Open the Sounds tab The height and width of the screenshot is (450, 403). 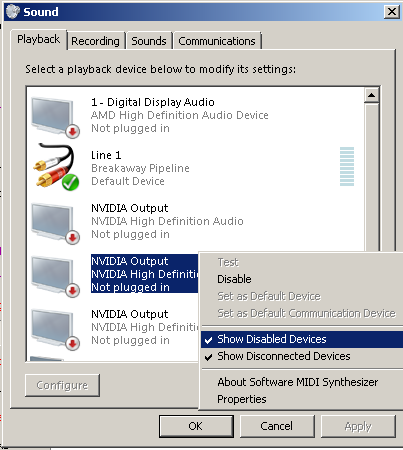coord(149,41)
